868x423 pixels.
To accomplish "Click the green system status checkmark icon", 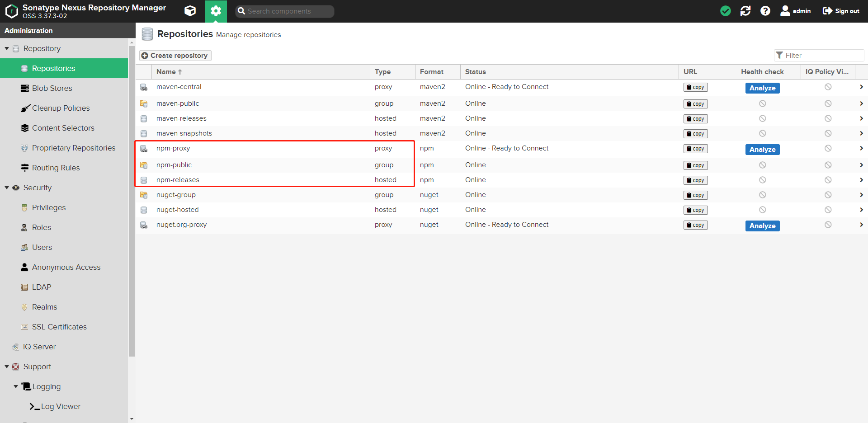I will pos(726,11).
